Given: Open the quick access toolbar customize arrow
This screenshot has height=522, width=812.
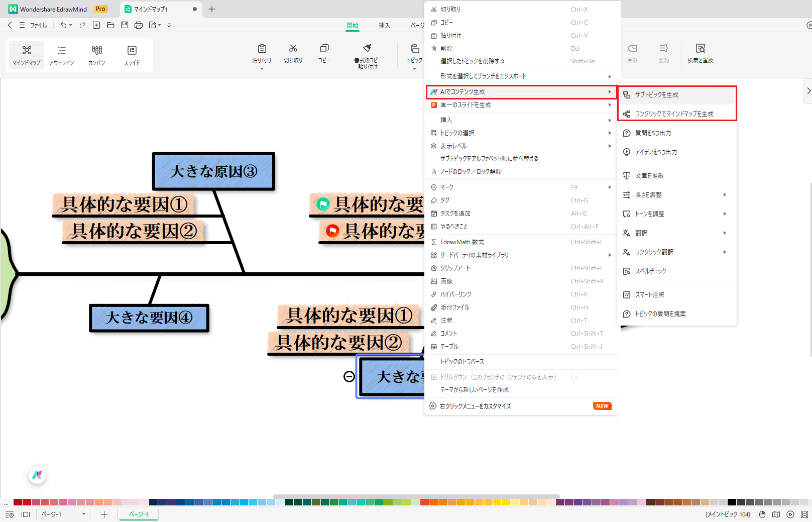Looking at the screenshot, I should [169, 25].
